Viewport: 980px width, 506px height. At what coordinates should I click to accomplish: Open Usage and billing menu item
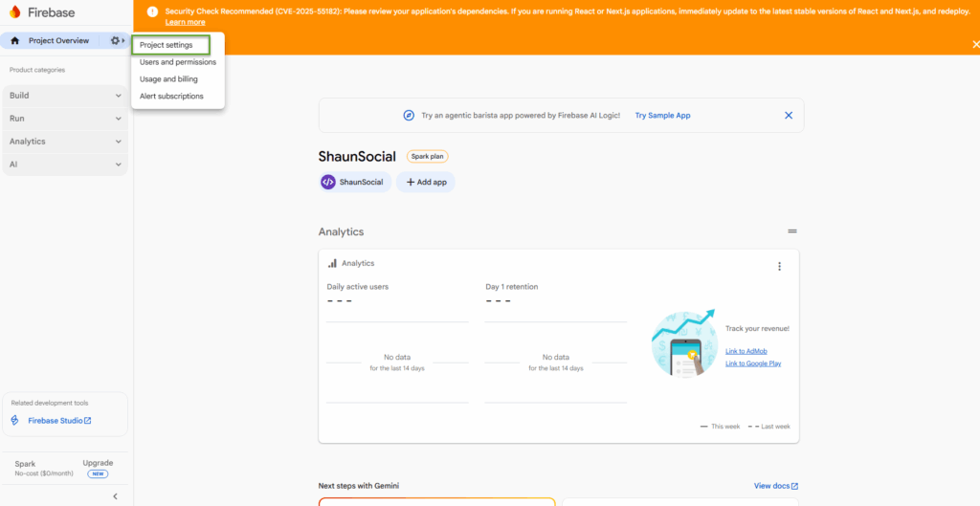click(169, 79)
